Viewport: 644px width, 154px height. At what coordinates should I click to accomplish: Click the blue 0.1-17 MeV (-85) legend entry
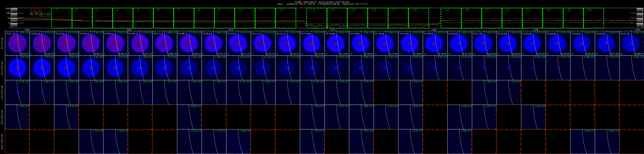pos(40,16)
